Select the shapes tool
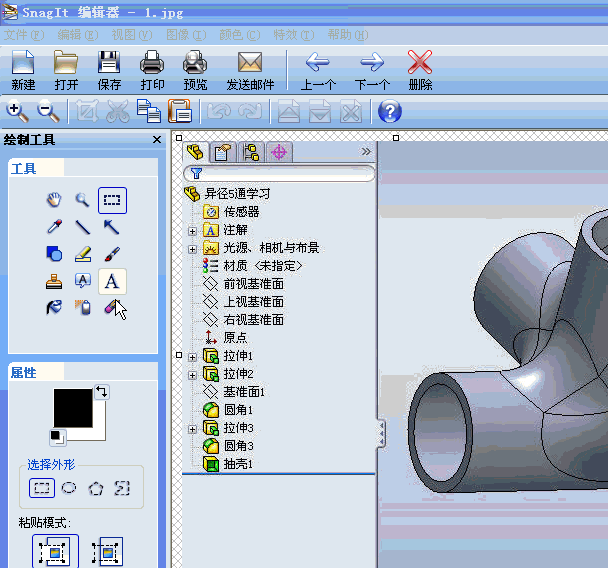This screenshot has height=568, width=608. click(54, 254)
